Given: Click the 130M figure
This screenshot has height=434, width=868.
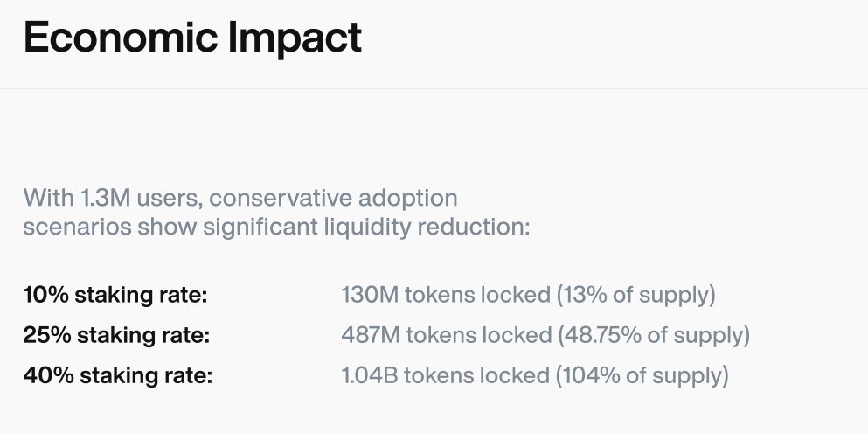Looking at the screenshot, I should 370,295.
